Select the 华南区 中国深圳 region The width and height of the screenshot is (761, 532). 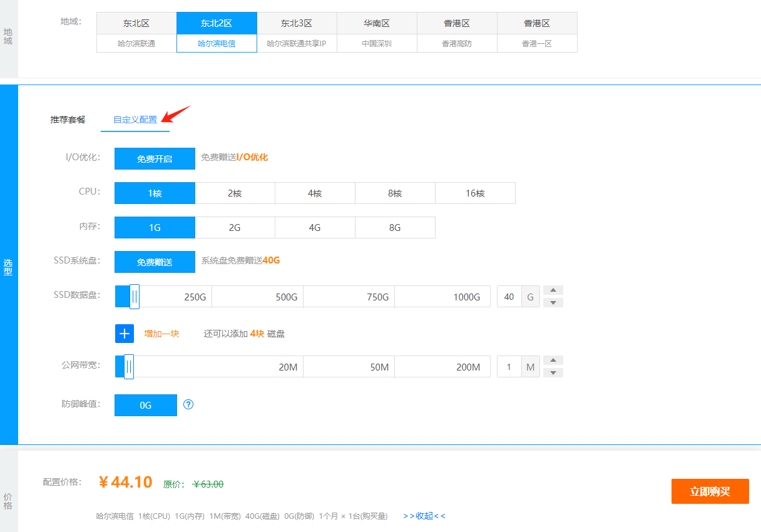click(x=377, y=33)
